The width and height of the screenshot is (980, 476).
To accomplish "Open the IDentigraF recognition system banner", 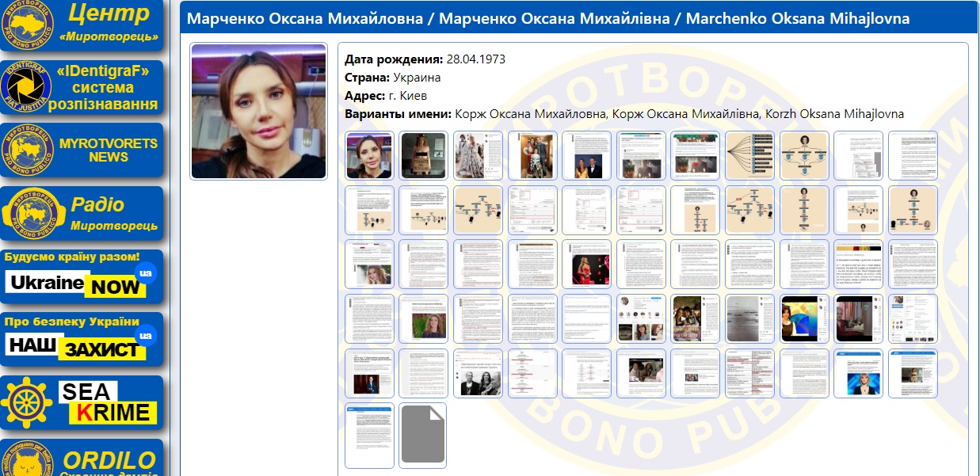I will click(82, 87).
